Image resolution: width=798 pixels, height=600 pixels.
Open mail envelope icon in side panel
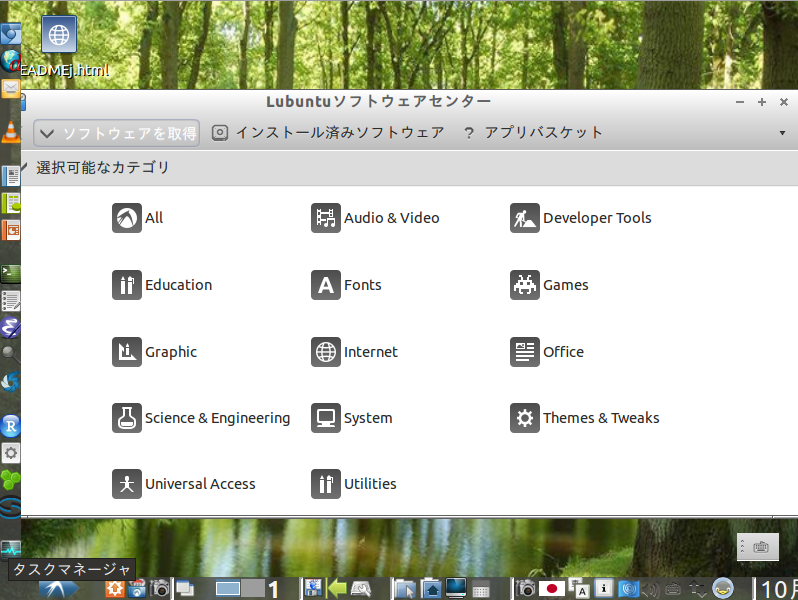10,89
